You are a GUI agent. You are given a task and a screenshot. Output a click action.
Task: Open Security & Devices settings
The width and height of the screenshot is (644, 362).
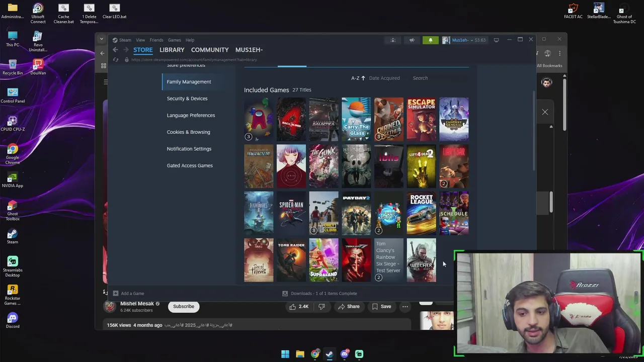(187, 99)
